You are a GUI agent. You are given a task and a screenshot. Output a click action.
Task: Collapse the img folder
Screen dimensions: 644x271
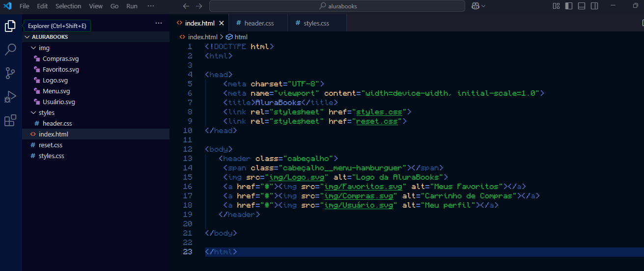pyautogui.click(x=33, y=48)
